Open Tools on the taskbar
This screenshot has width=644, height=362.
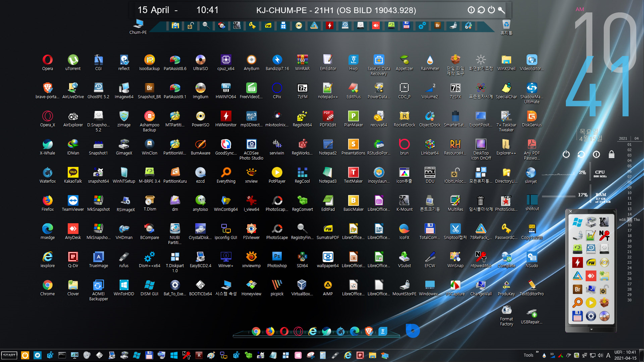528,355
